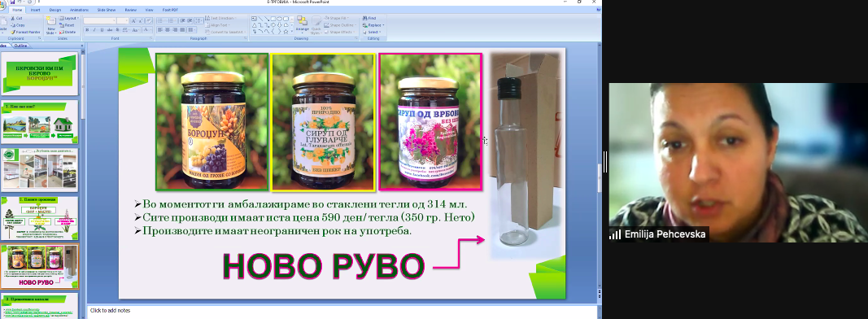Click the Cut scissors icon
Viewport: 868px width, 319px height.
point(13,18)
